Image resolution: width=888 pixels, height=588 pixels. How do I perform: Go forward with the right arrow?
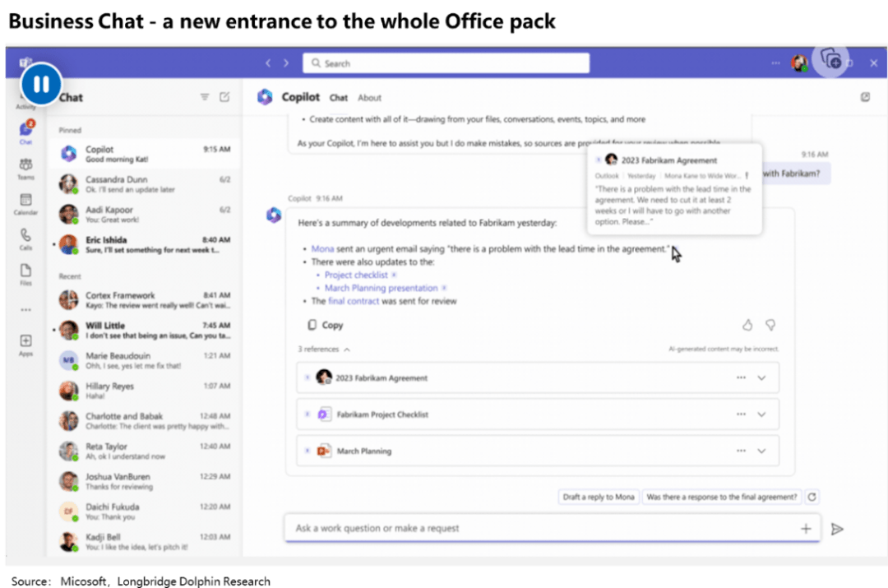pos(286,63)
